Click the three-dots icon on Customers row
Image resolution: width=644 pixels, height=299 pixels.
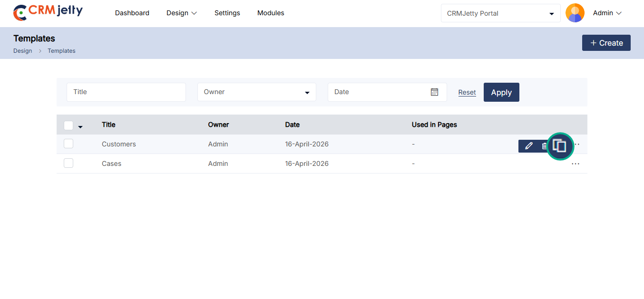coord(577,145)
